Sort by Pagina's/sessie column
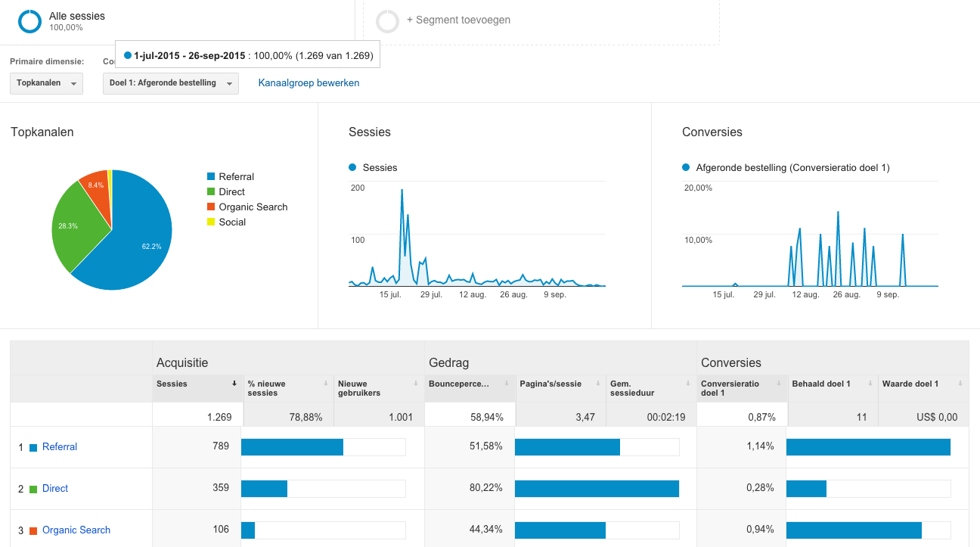 [x=560, y=388]
